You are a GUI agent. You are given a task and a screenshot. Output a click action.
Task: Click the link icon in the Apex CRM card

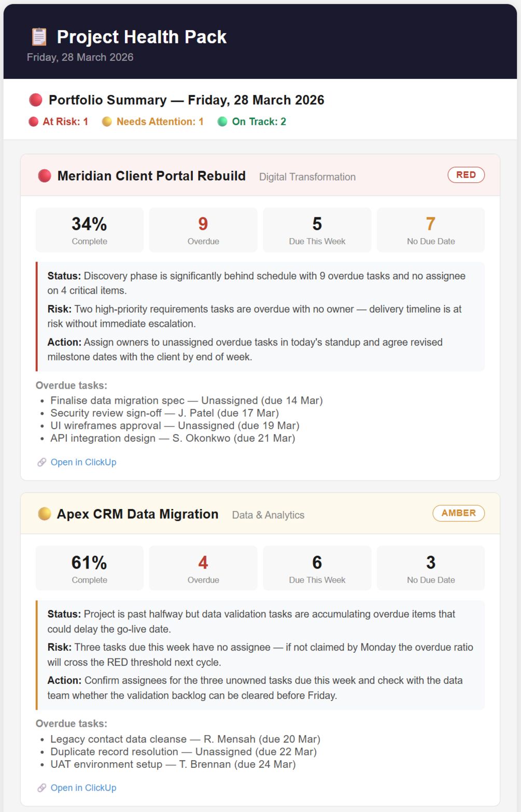coord(41,788)
